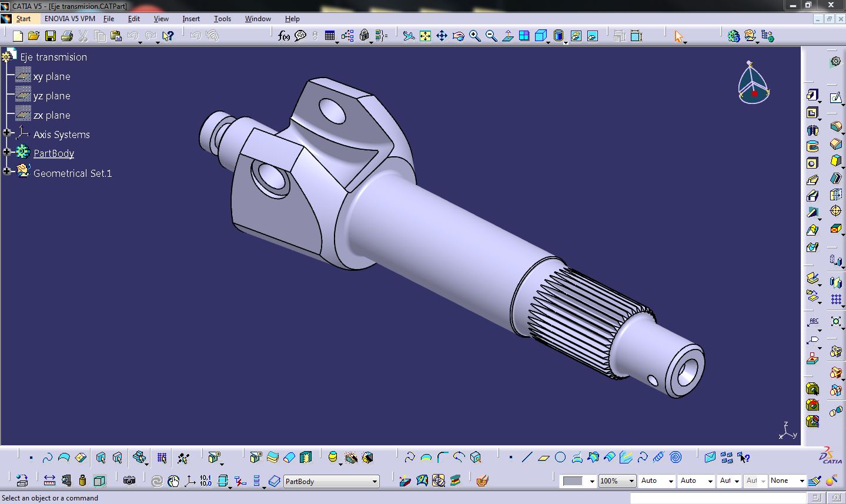The image size is (846, 504).
Task: Click the Zoom Out magnifier
Action: pos(491,36)
